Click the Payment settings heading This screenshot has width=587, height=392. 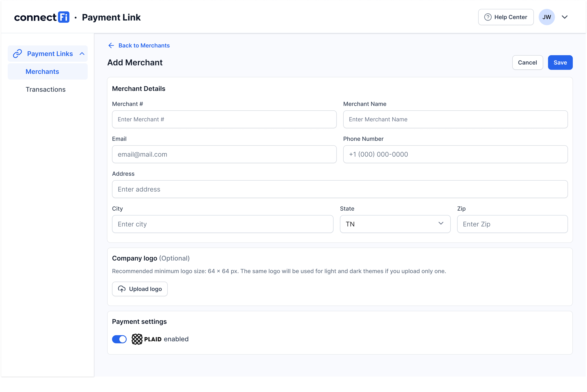coord(139,322)
